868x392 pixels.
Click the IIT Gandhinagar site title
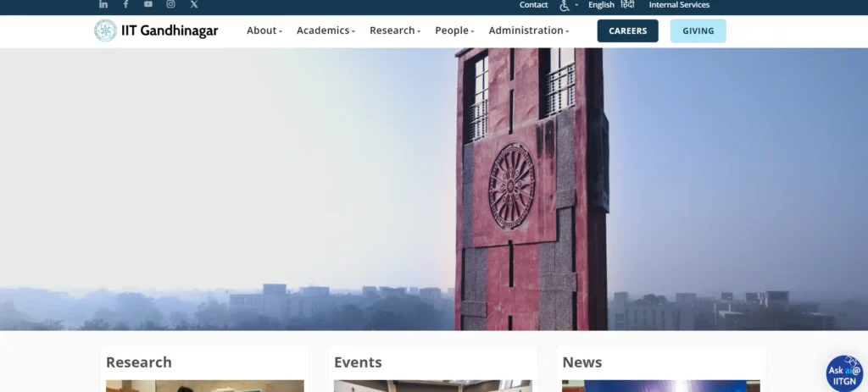pos(170,30)
